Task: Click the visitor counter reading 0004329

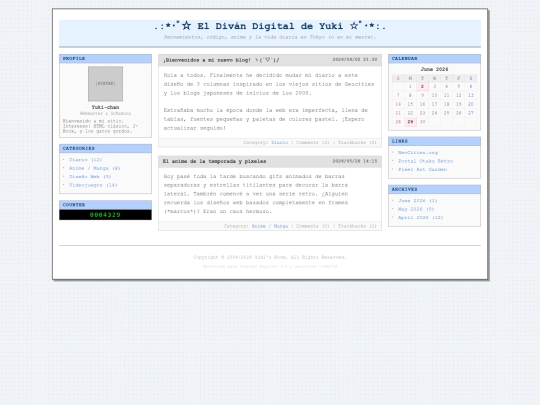Action: pyautogui.click(x=105, y=215)
